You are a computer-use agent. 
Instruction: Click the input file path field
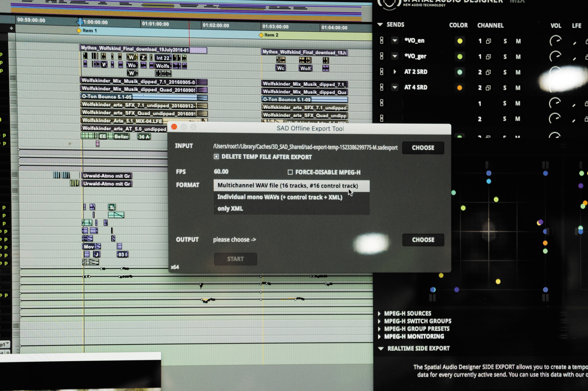(x=305, y=147)
